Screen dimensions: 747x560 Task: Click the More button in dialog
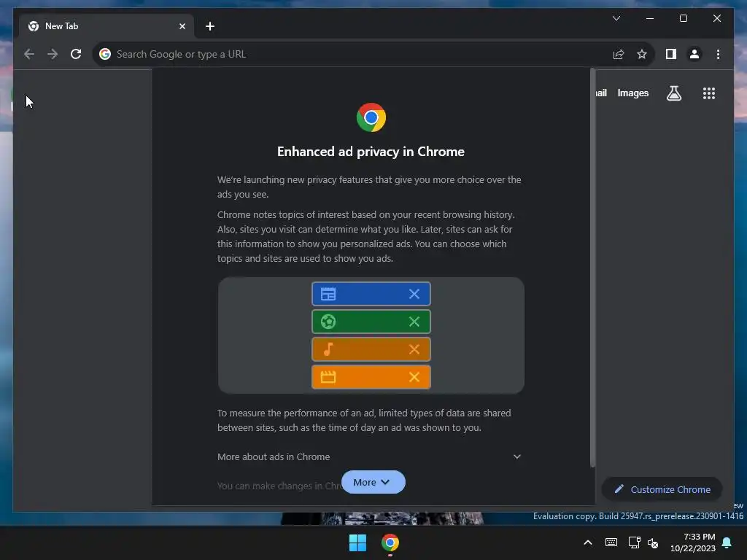(373, 482)
